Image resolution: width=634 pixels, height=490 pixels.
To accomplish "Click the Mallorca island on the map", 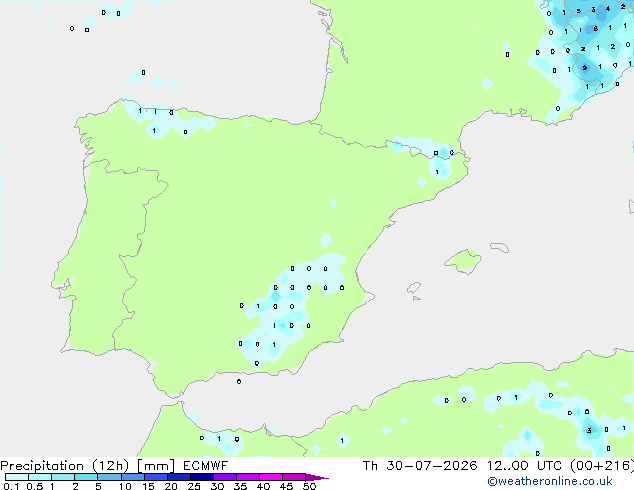I will tap(464, 261).
